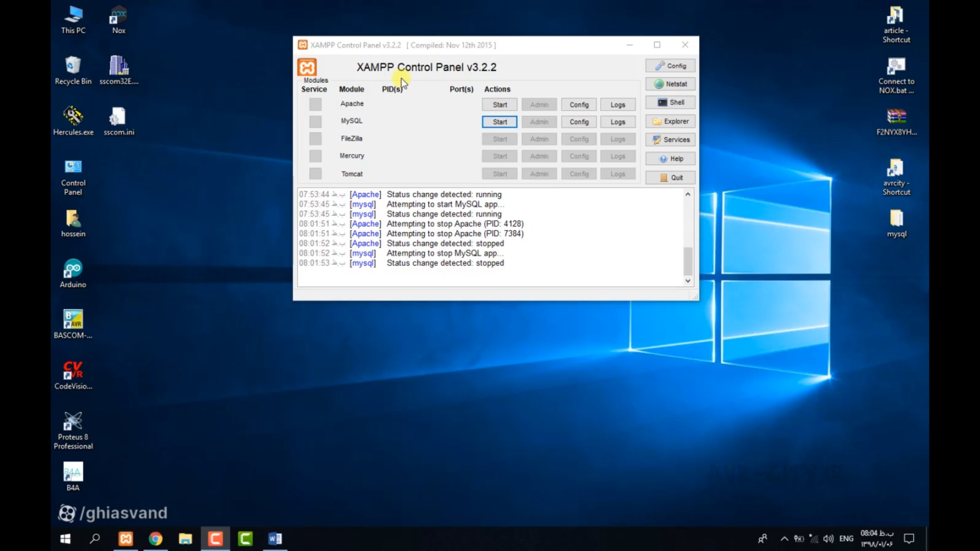Expand the system tray hidden icons chevron
This screenshot has height=551, width=980.
785,539
